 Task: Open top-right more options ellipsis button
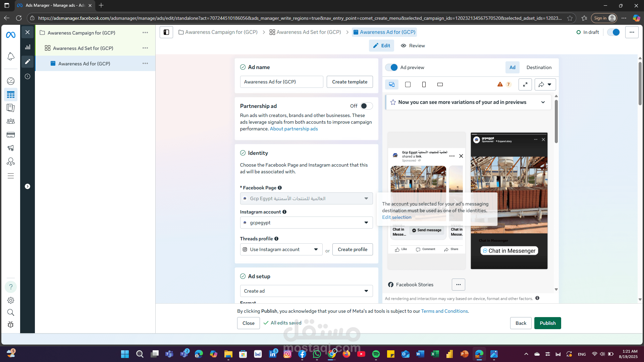tap(632, 32)
